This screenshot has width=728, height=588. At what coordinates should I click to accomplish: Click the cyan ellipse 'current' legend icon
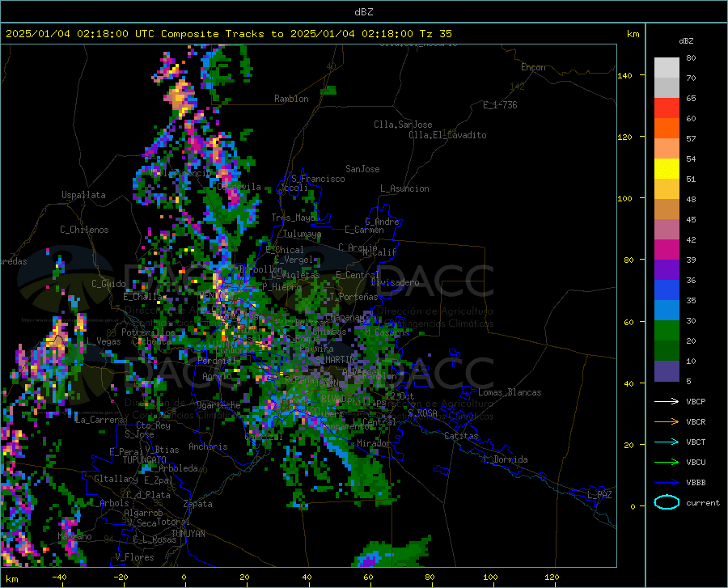point(667,502)
